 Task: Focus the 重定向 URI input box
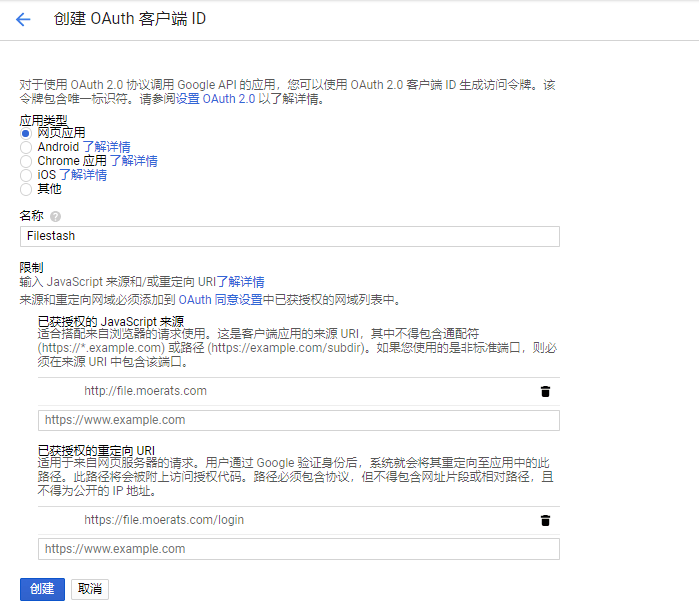pyautogui.click(x=299, y=549)
